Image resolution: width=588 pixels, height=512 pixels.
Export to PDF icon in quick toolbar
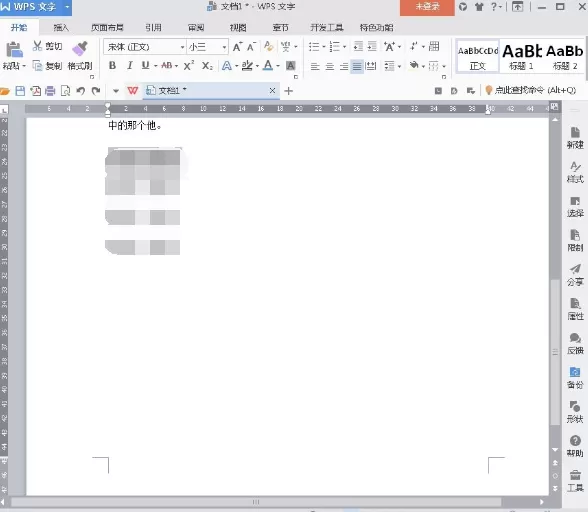[x=36, y=91]
